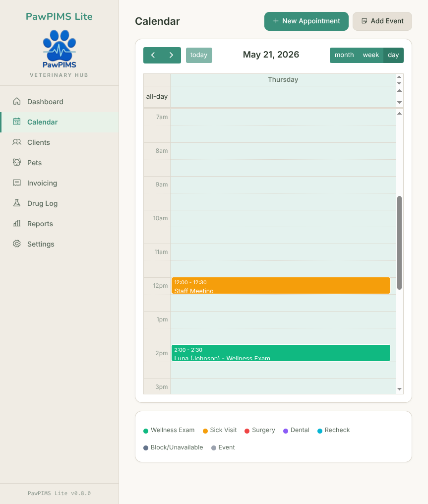Click the Settings gear icon
The image size is (428, 504).
17,244
